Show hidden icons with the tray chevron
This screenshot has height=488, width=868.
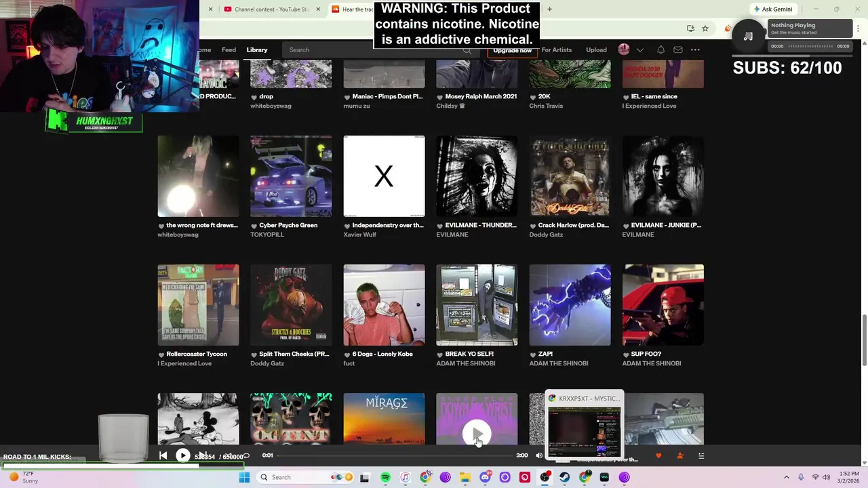787,477
